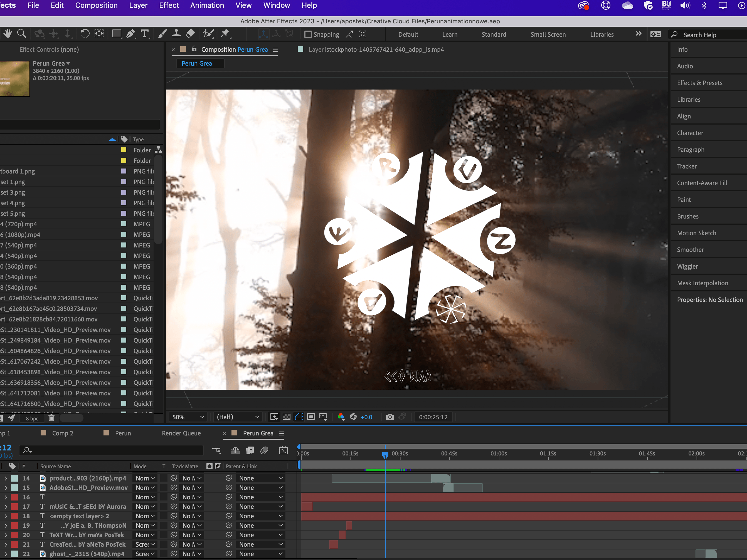This screenshot has height=560, width=747.
Task: Select the Pen tool
Action: (x=130, y=33)
